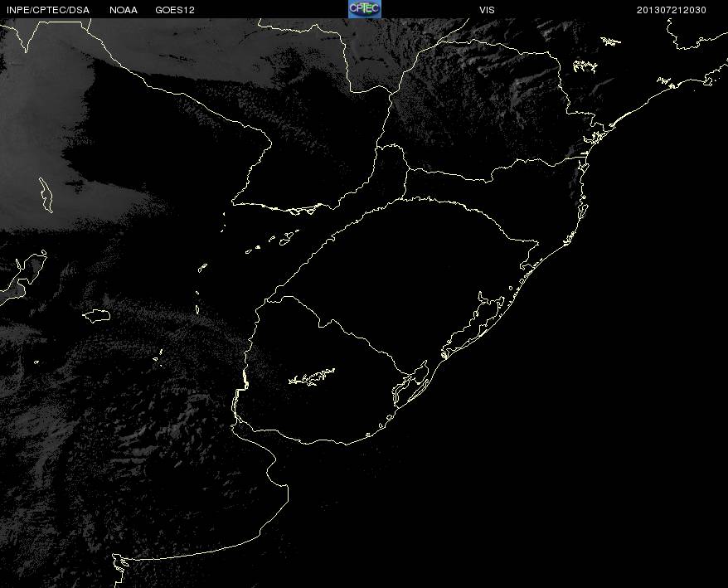Select the VIS channel label
Image resolution: width=728 pixels, height=588 pixels.
pos(487,10)
